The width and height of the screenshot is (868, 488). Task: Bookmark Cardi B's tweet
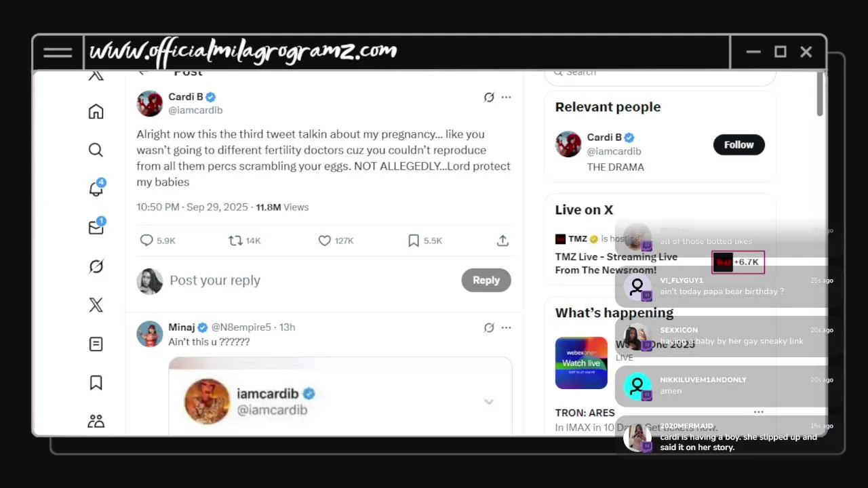(414, 241)
